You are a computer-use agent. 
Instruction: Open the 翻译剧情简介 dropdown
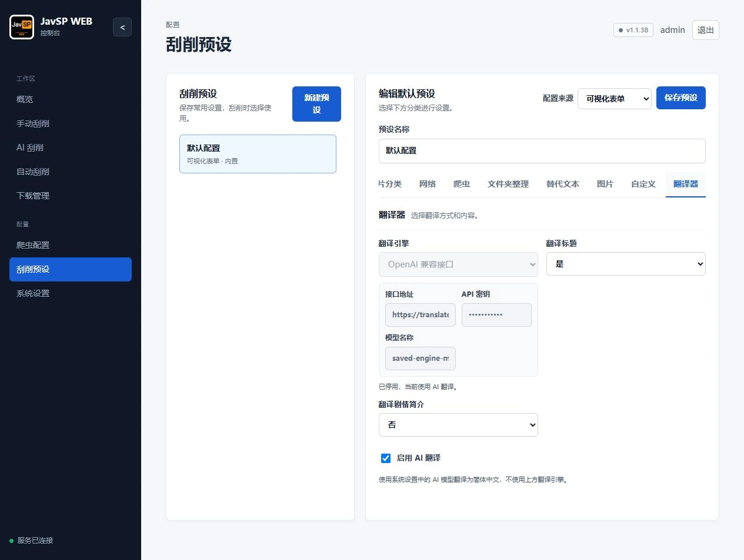coord(458,425)
